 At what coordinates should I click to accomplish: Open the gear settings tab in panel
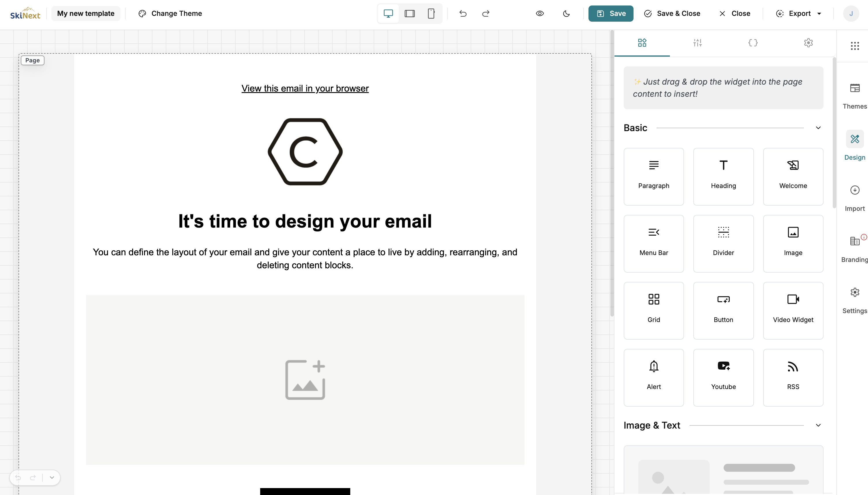click(808, 43)
